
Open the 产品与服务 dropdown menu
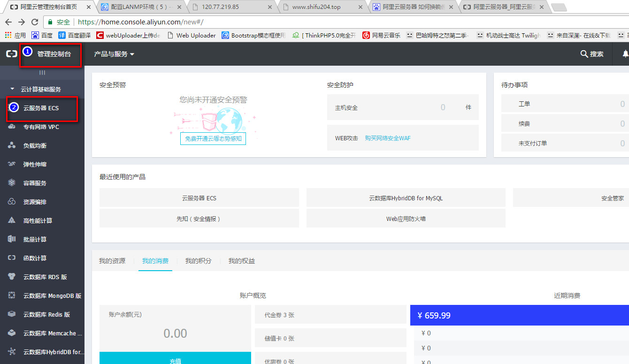tap(114, 54)
